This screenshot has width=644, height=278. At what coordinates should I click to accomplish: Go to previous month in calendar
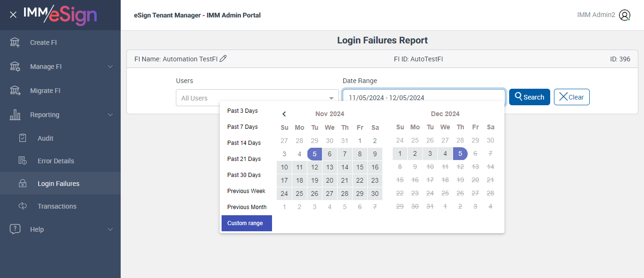[284, 114]
